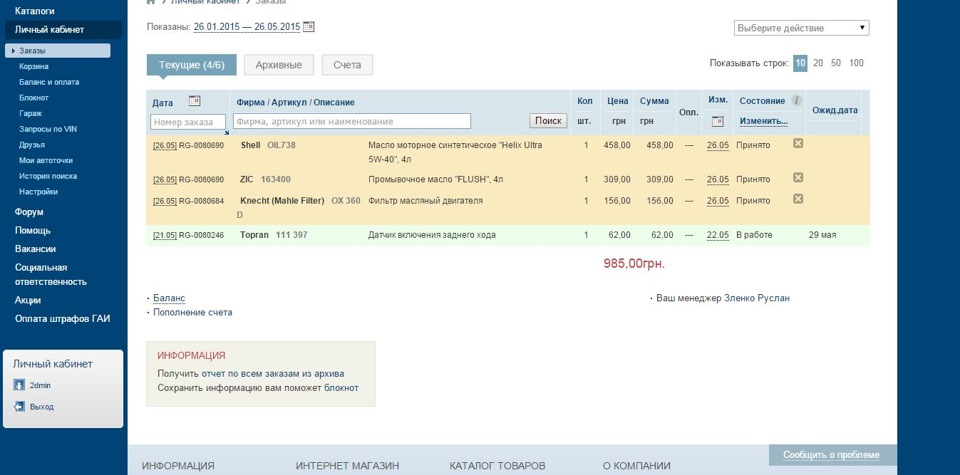Open Каталоги in sidebar

34,11
